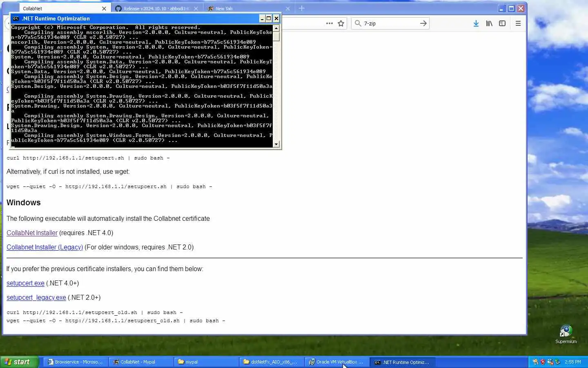Click the first system tray icon
Screen dimensions: 588x368
[x=535, y=362]
